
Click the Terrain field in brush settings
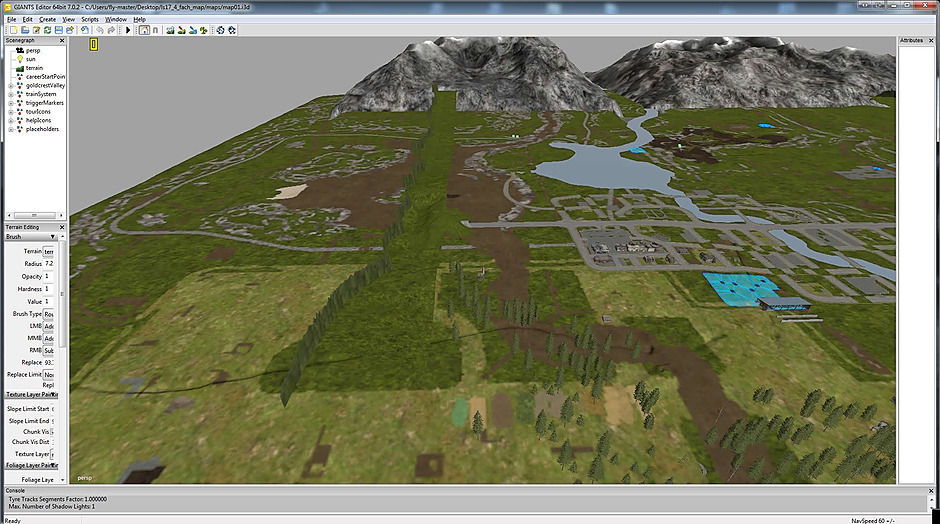[49, 251]
